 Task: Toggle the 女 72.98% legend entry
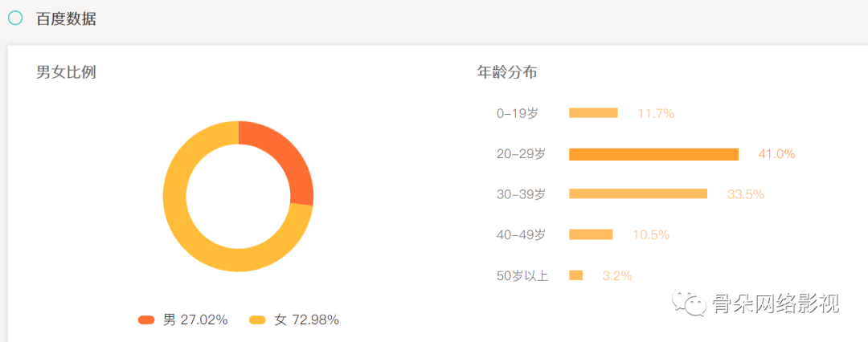(x=294, y=320)
